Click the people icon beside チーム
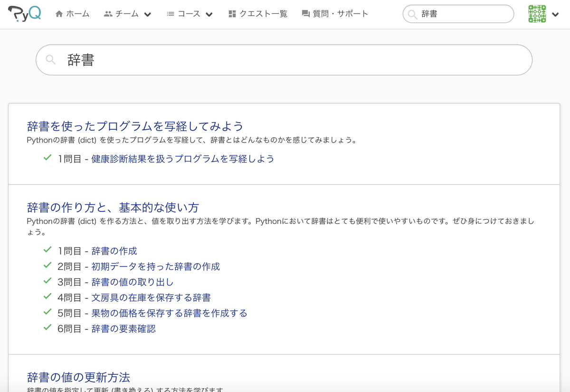Image resolution: width=570 pixels, height=392 pixels. pos(108,14)
